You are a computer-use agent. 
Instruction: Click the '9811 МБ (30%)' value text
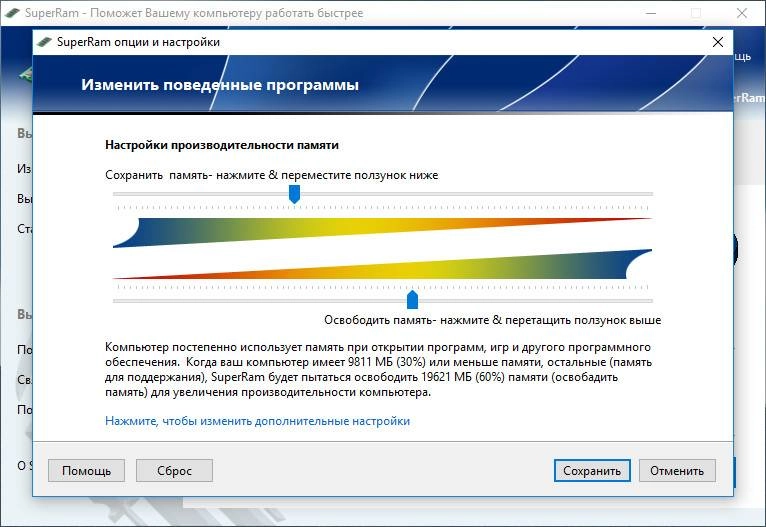click(x=387, y=362)
